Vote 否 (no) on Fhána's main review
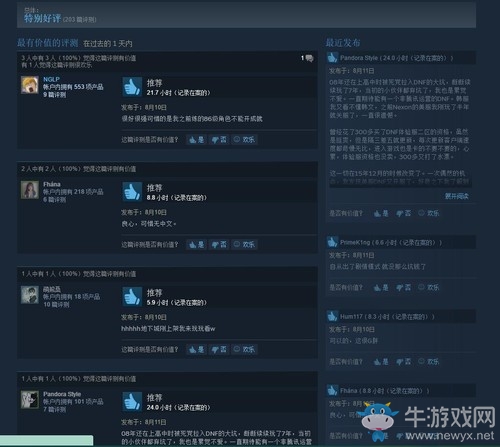 coord(219,245)
